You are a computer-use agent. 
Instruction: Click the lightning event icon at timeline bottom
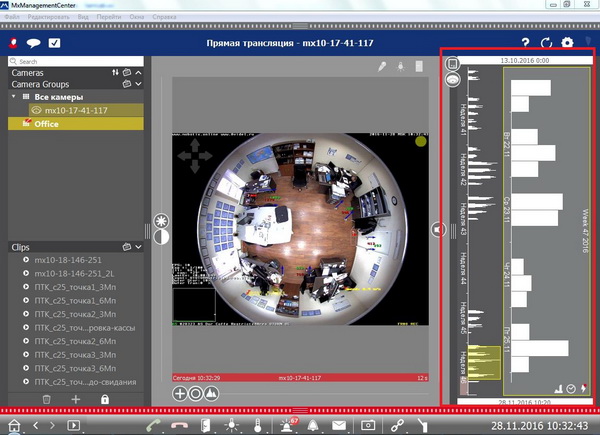tap(584, 389)
